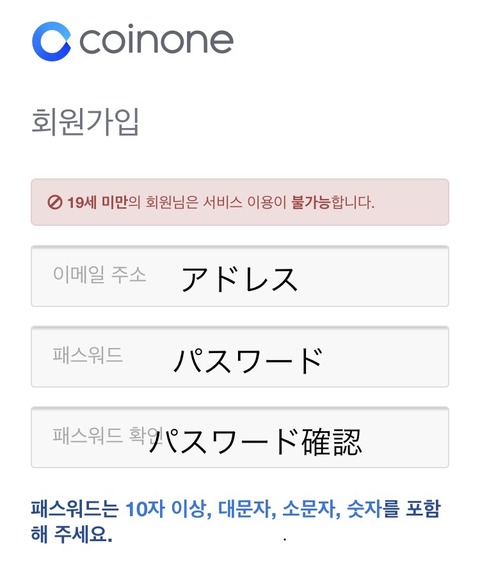The height and width of the screenshot is (561, 480).
Task: Focus the 이메일 주소 input field
Action: pyautogui.click(x=240, y=276)
